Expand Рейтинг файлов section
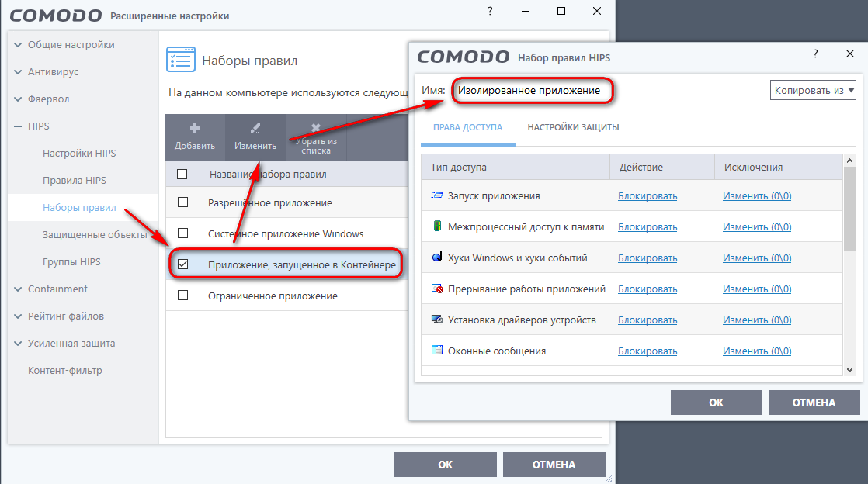The width and height of the screenshot is (868, 484). (x=19, y=316)
